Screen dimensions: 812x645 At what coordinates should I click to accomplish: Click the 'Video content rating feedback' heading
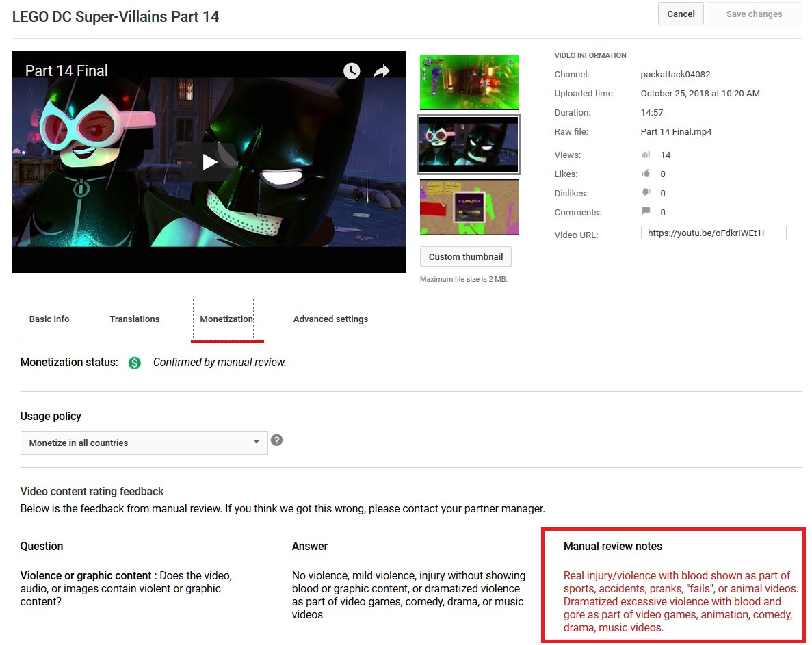point(92,491)
